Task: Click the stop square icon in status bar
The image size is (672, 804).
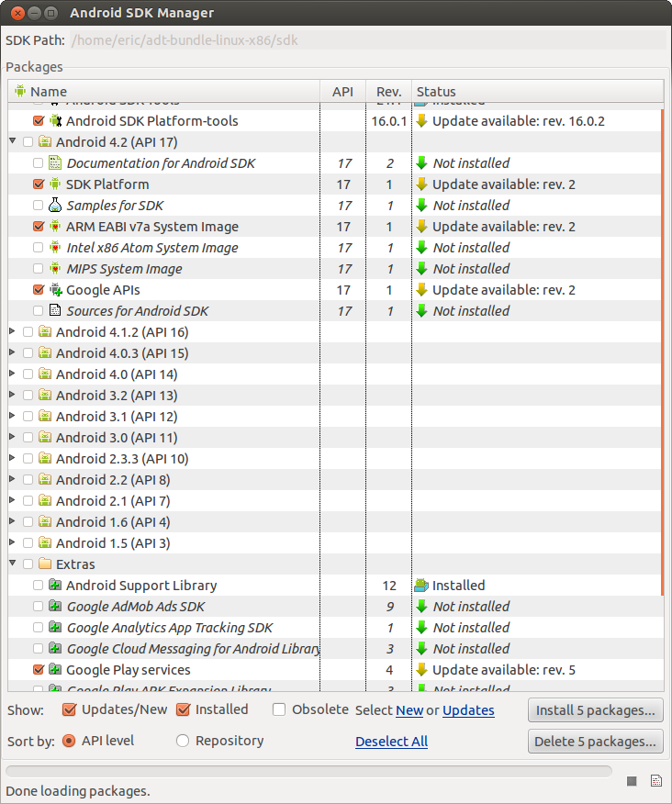Action: [x=632, y=781]
